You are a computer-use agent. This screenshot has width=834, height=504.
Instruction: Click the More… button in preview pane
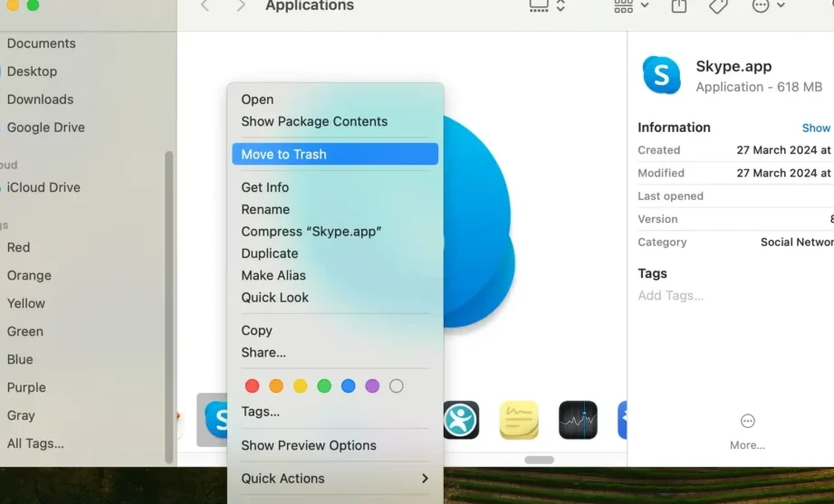(x=747, y=432)
